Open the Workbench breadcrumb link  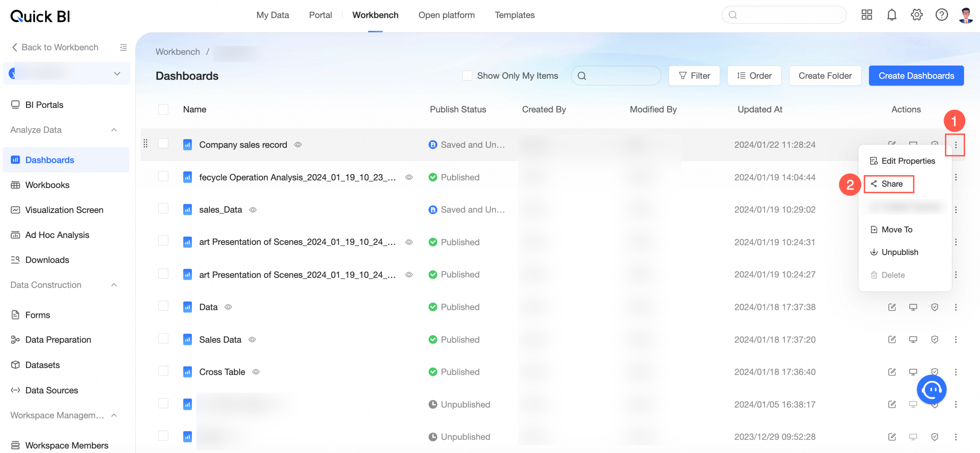[x=178, y=52]
